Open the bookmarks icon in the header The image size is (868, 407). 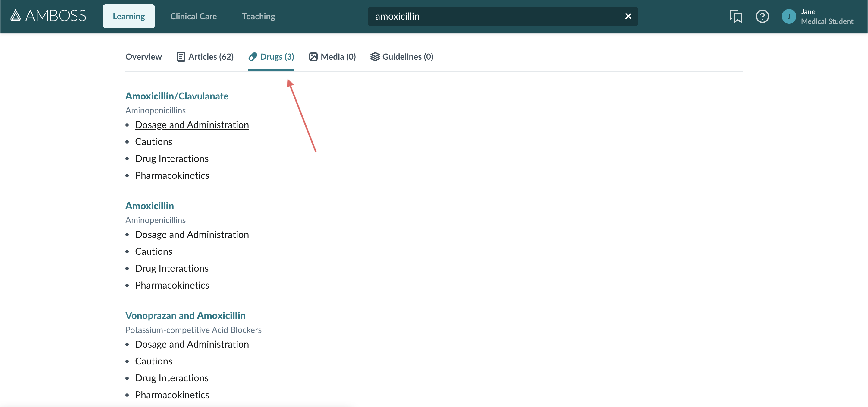point(736,16)
